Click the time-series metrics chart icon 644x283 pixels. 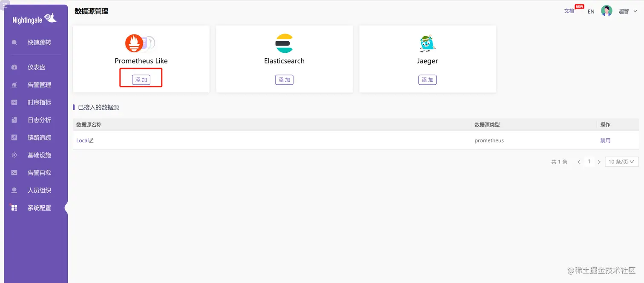pyautogui.click(x=14, y=103)
